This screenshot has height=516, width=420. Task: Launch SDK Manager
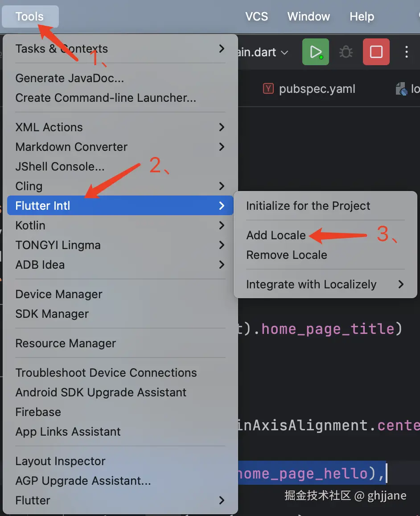pyautogui.click(x=52, y=314)
